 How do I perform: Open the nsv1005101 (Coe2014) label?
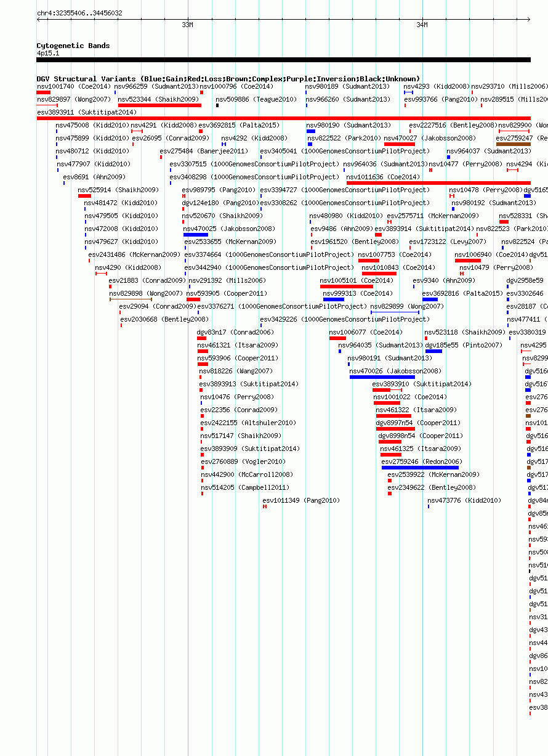(357, 280)
